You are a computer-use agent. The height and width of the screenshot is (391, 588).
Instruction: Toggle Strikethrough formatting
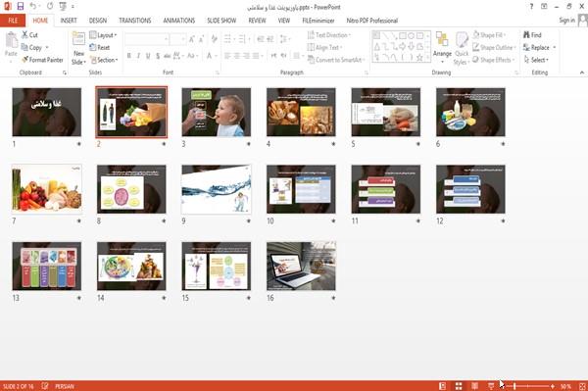168,56
